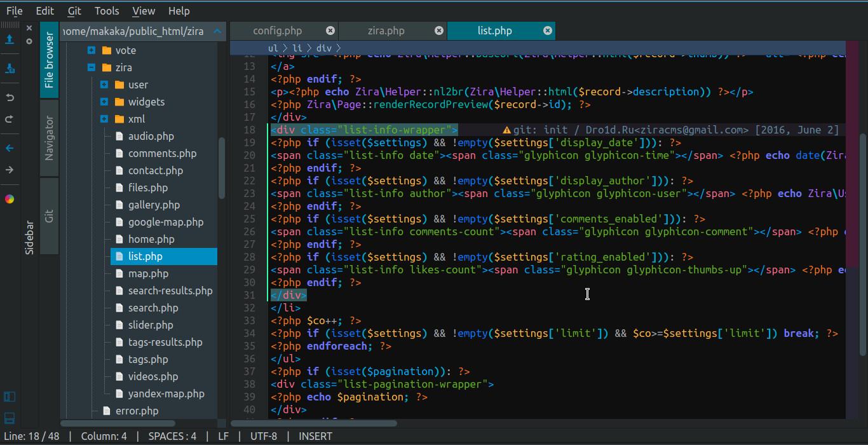This screenshot has height=445, width=868.
Task: Expand the widgets folder
Action: click(104, 102)
